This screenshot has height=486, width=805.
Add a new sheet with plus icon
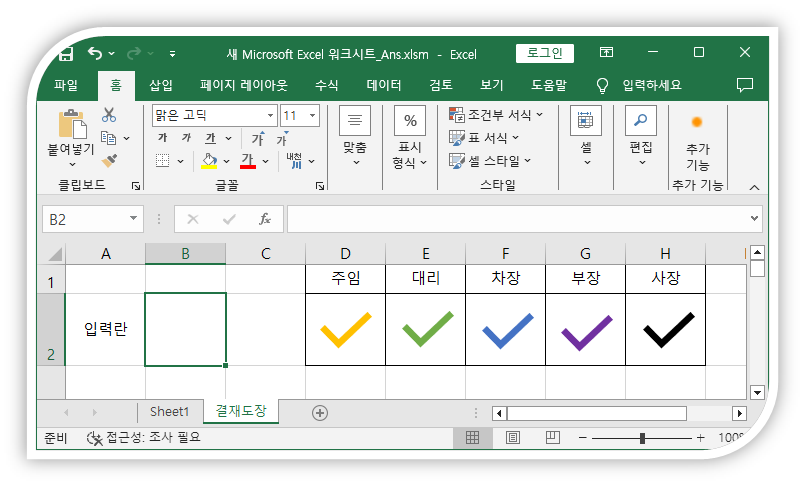(x=320, y=412)
